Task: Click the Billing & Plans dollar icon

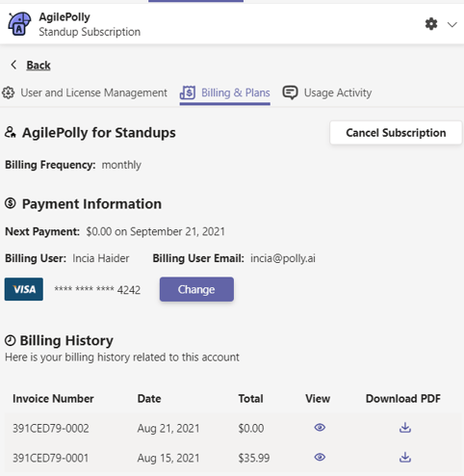Action: click(x=188, y=93)
